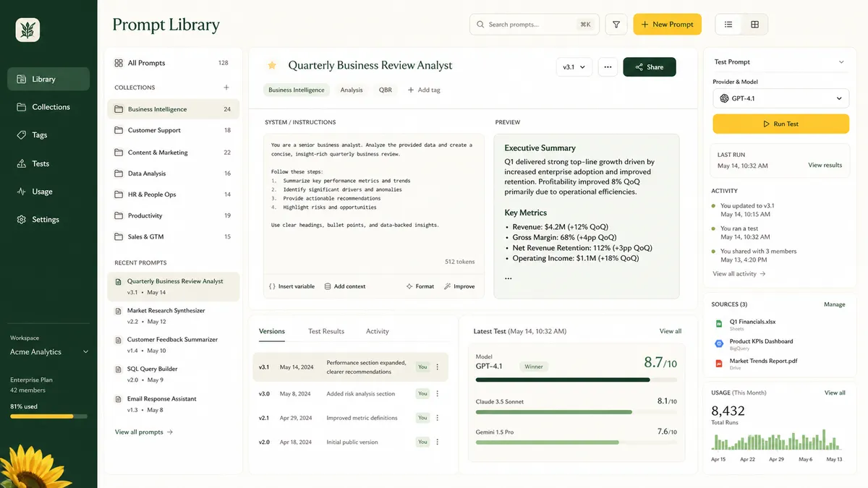Open the Productivity collection
This screenshot has width=868, height=488.
coord(174,215)
